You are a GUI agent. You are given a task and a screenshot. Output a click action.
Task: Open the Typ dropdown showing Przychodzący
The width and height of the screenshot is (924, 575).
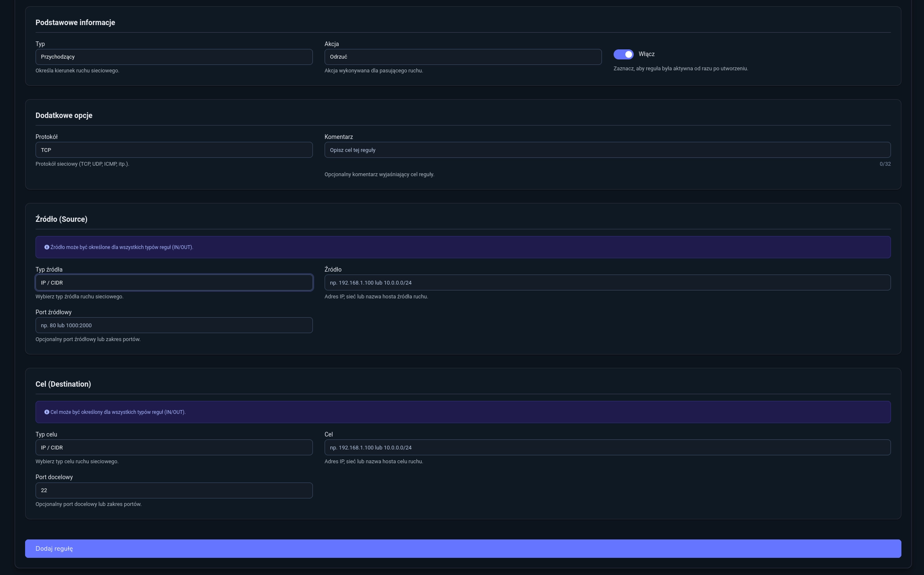pos(174,57)
